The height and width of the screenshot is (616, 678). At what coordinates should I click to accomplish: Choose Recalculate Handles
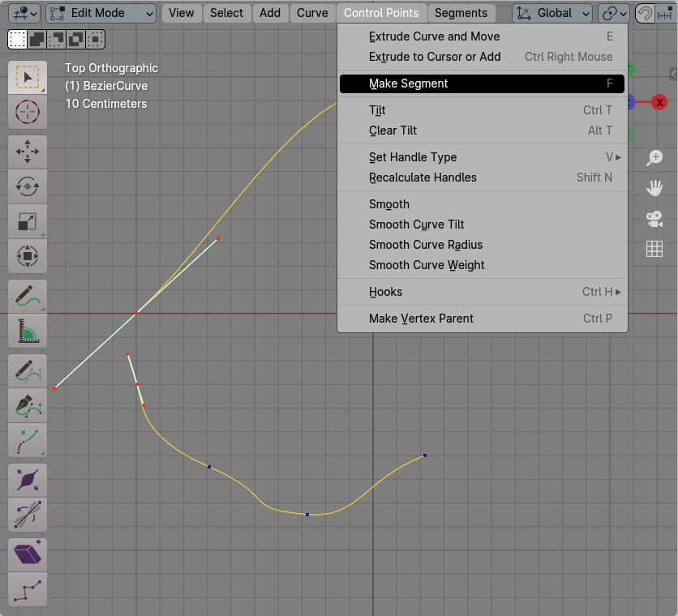click(x=482, y=178)
